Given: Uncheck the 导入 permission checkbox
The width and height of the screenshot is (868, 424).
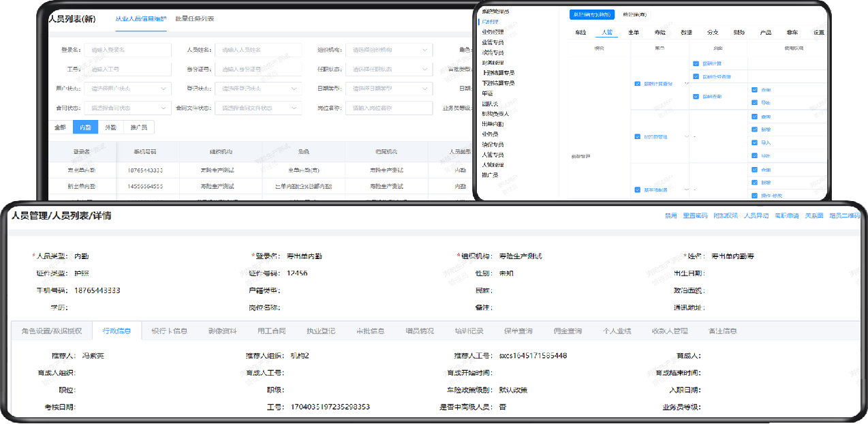Looking at the screenshot, I should click(754, 142).
